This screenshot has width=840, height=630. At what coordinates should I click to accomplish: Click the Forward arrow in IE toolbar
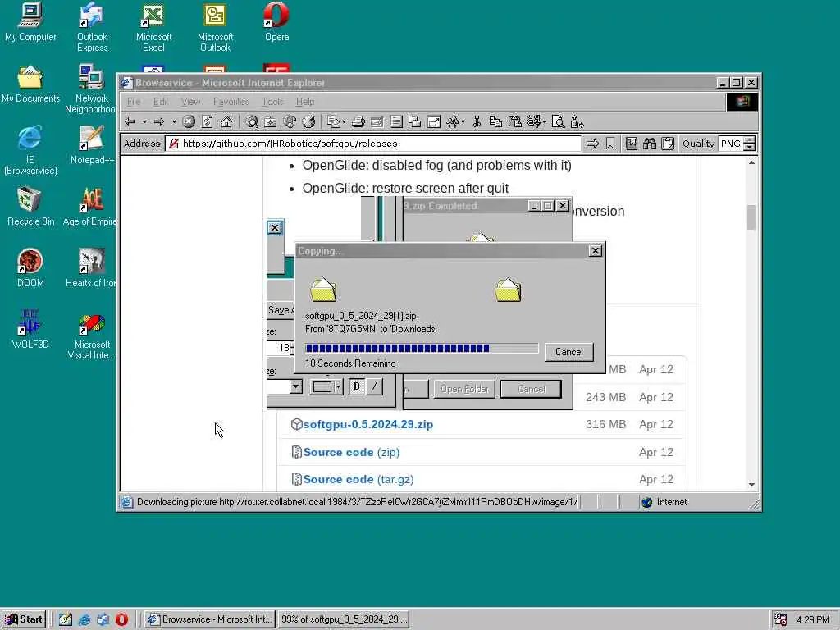[159, 122]
